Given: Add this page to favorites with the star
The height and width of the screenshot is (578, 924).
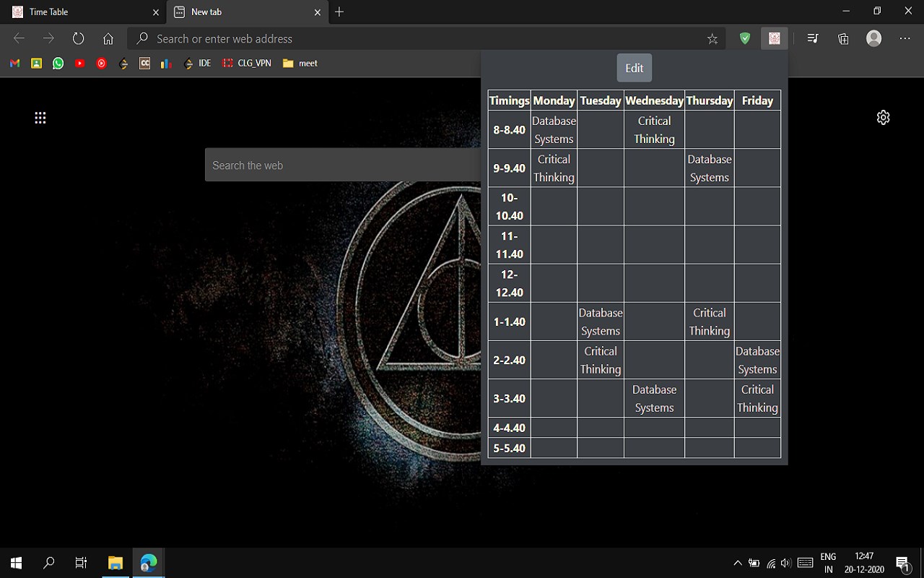Looking at the screenshot, I should (x=712, y=39).
